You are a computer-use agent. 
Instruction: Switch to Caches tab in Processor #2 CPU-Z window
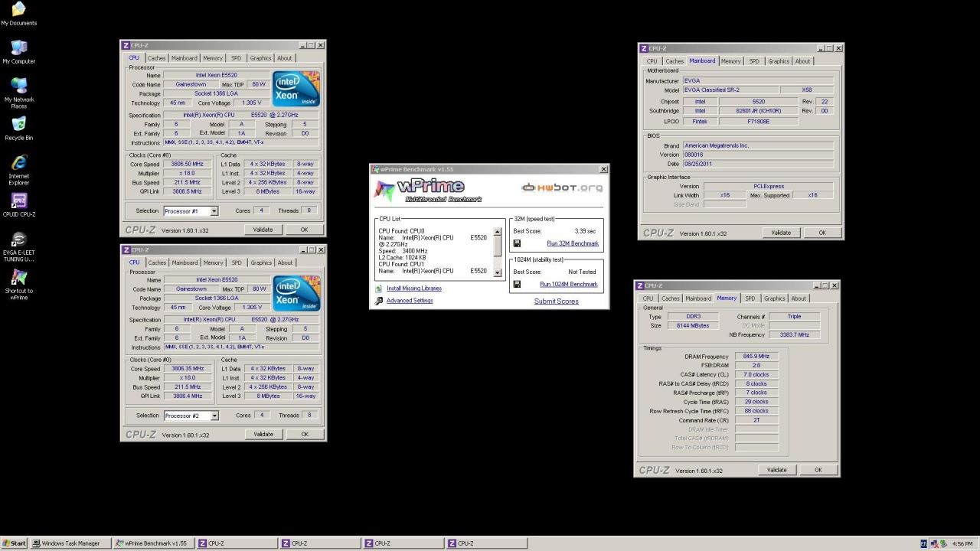pos(157,262)
